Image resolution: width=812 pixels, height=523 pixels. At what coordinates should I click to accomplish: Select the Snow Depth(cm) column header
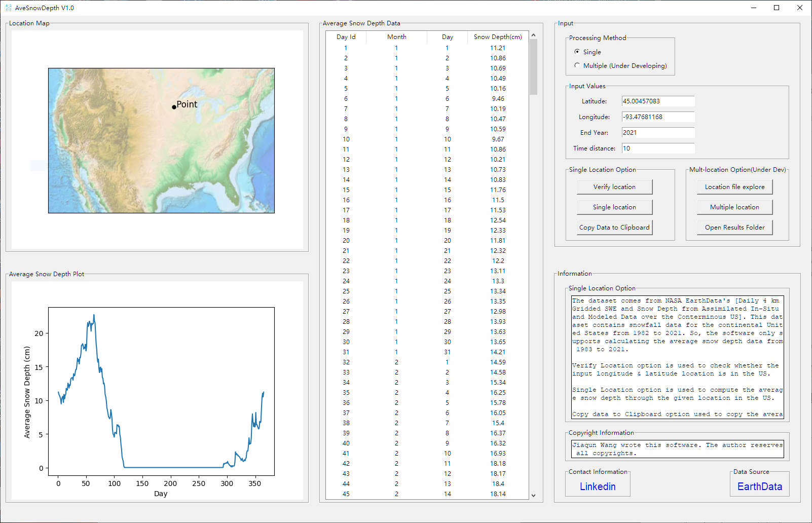pyautogui.click(x=497, y=36)
